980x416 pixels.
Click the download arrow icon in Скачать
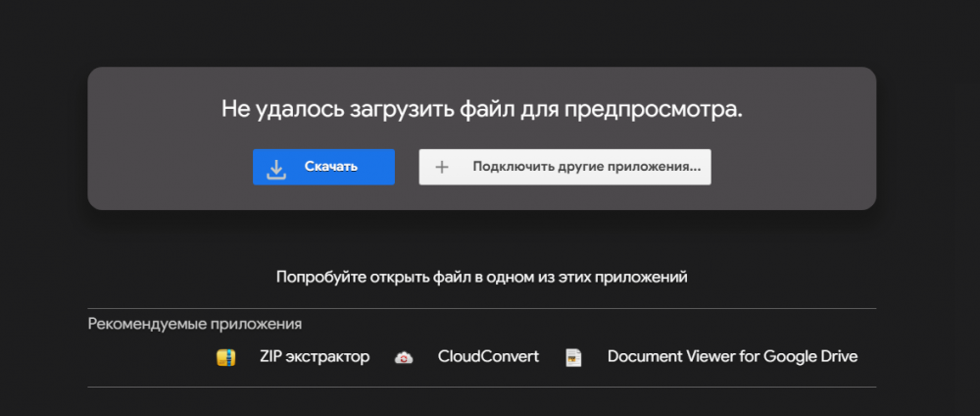(275, 169)
